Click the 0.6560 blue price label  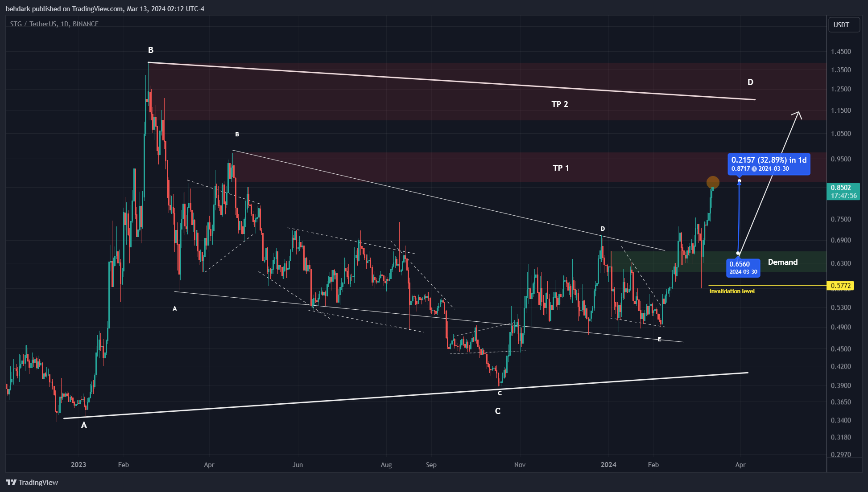[x=743, y=268]
